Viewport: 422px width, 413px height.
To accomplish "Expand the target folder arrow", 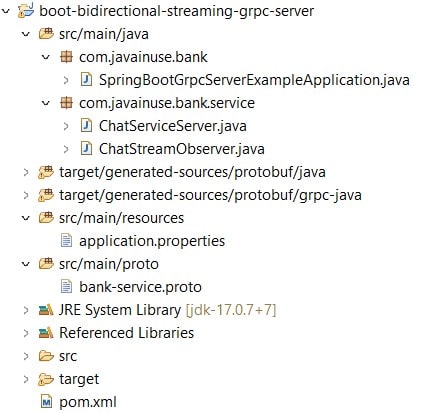I will click(26, 379).
